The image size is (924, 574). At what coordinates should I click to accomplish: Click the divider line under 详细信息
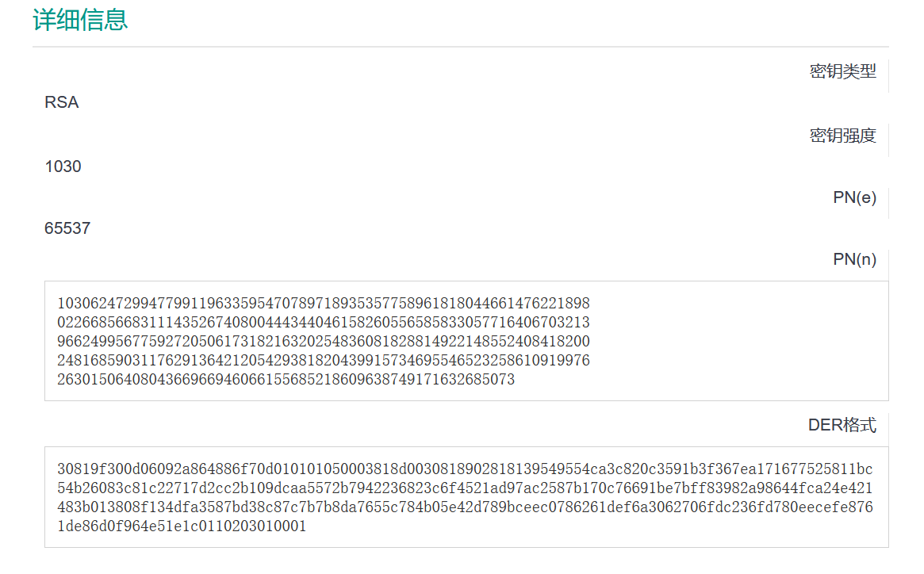point(460,45)
